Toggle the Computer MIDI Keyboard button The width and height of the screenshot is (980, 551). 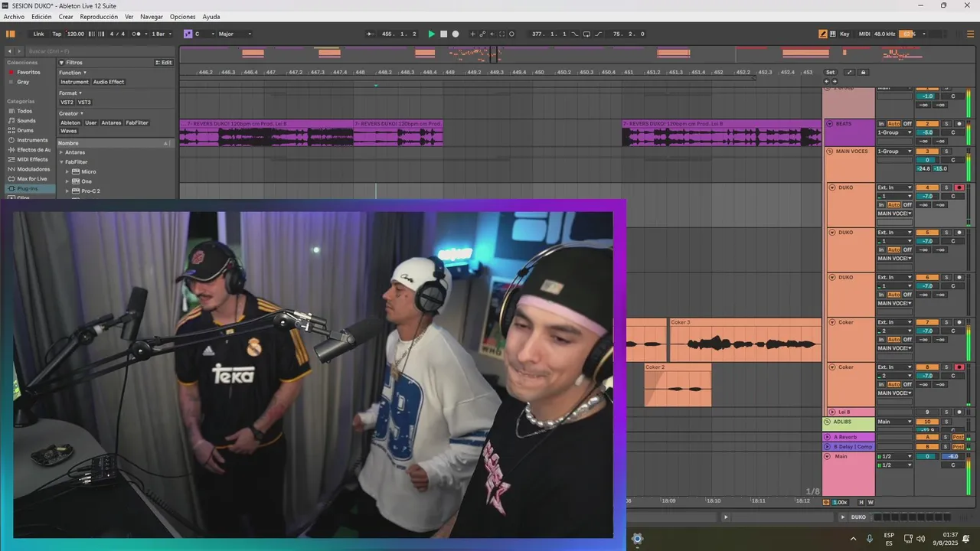(x=832, y=34)
